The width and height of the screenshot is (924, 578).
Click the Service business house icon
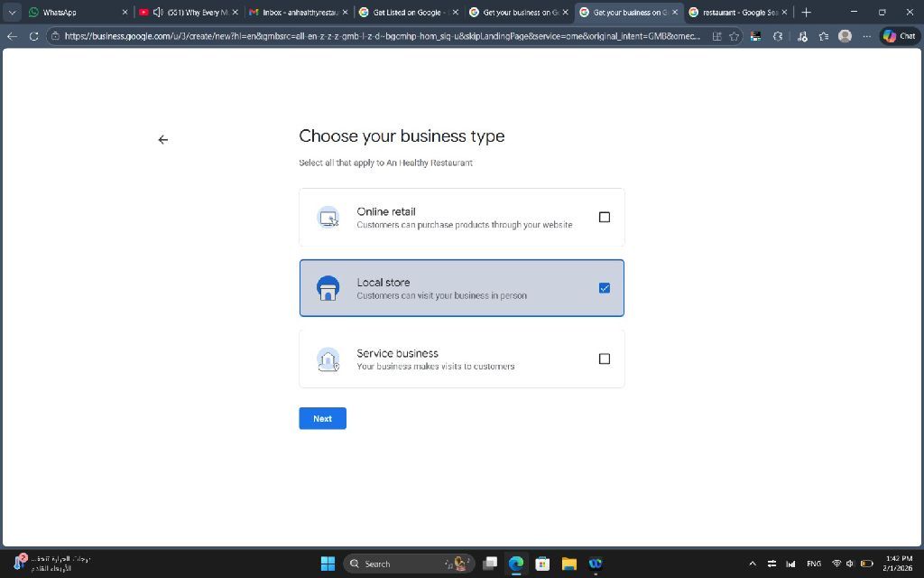(328, 359)
